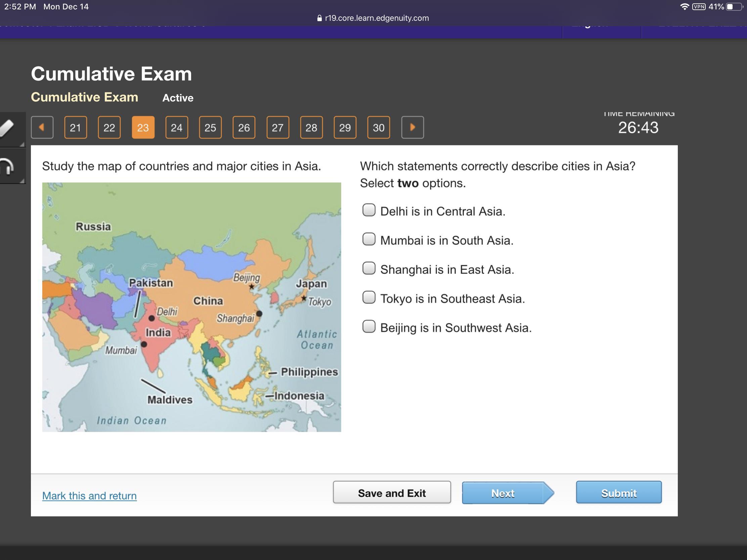Tap the VPN status indicator
This screenshot has width=747, height=560.
coord(698,7)
